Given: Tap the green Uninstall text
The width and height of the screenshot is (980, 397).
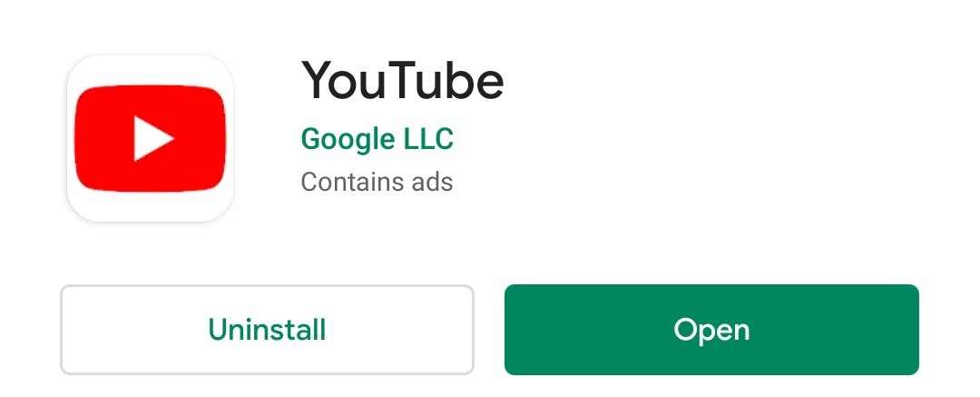Looking at the screenshot, I should click(x=267, y=330).
